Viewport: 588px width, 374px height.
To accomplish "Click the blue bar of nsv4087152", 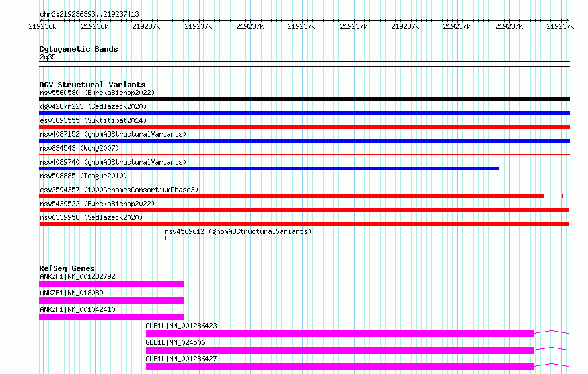I will click(304, 141).
